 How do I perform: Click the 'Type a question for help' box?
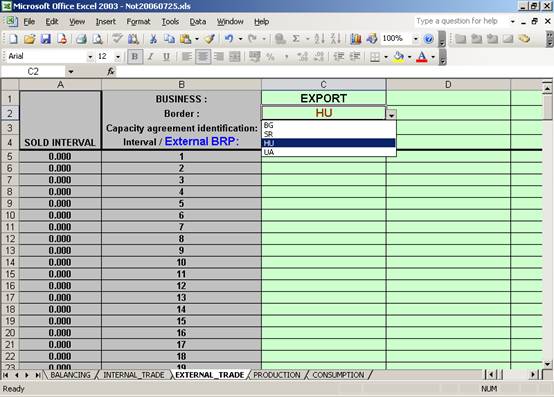point(461,21)
